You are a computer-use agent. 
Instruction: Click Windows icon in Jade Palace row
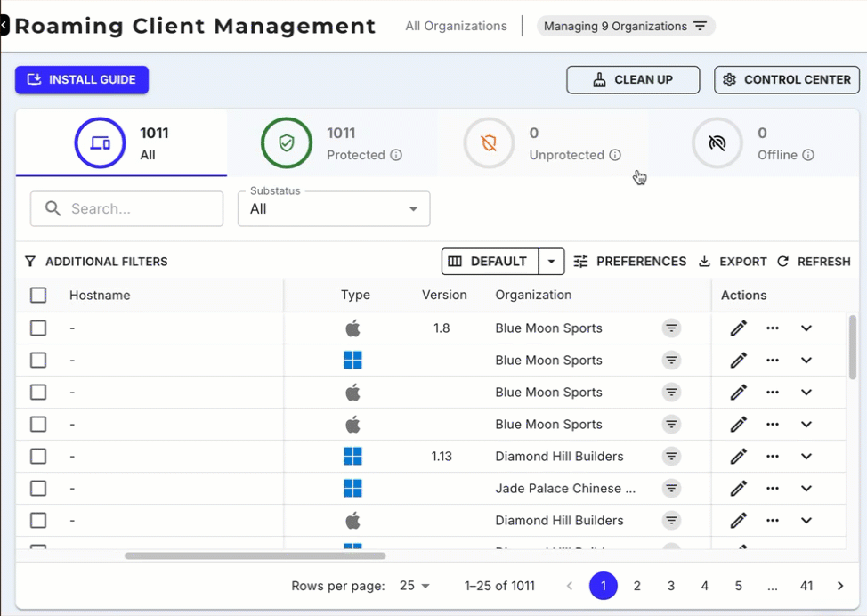[352, 489]
